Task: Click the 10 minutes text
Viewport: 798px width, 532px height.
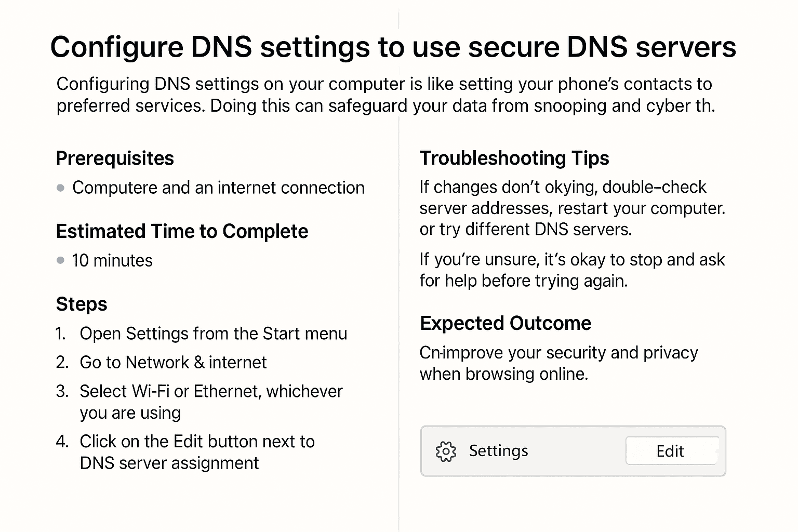Action: 112,260
